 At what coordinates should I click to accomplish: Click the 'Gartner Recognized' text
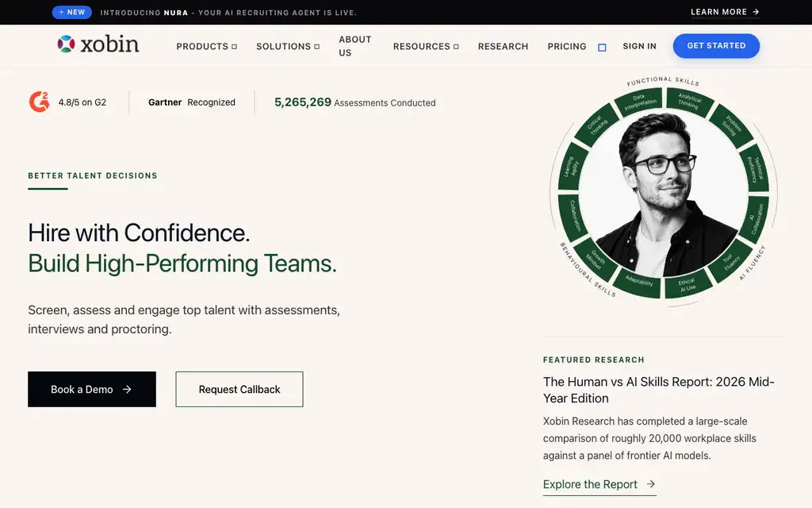pos(192,102)
